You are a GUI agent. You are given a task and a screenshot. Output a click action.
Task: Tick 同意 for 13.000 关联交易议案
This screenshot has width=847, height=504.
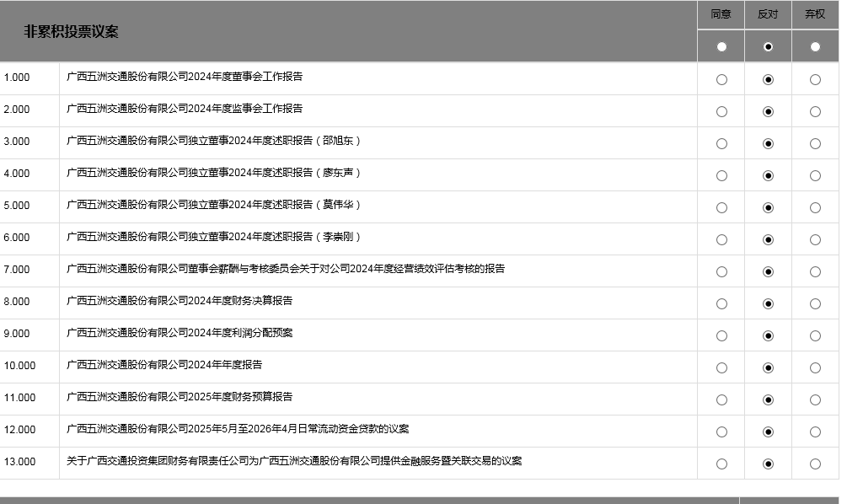point(721,464)
